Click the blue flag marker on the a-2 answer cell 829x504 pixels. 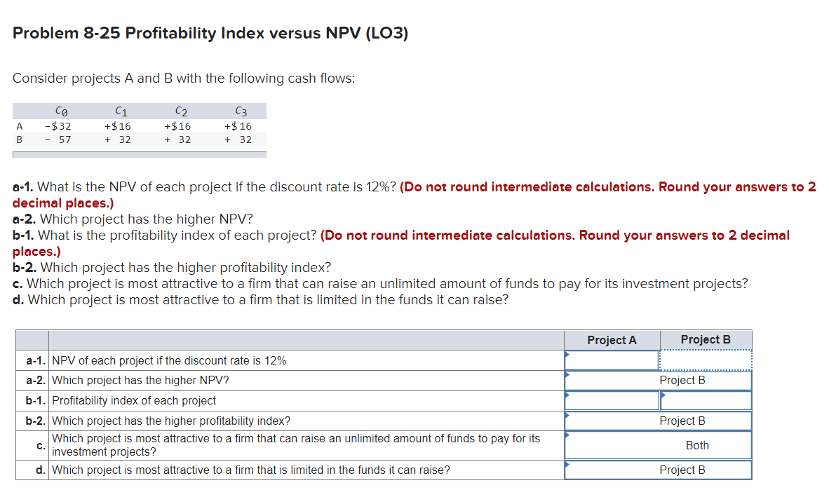click(567, 374)
